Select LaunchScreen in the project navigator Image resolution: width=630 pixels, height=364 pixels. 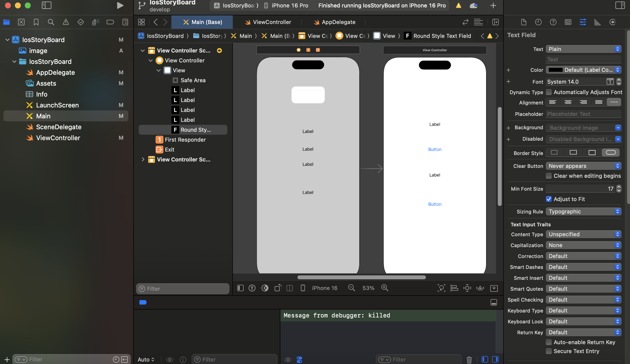coord(57,105)
